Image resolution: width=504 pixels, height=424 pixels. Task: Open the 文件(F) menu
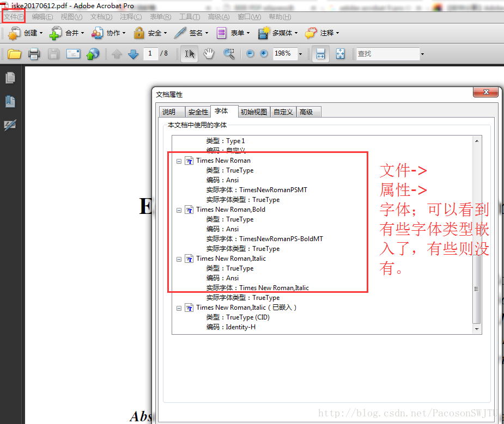(14, 17)
